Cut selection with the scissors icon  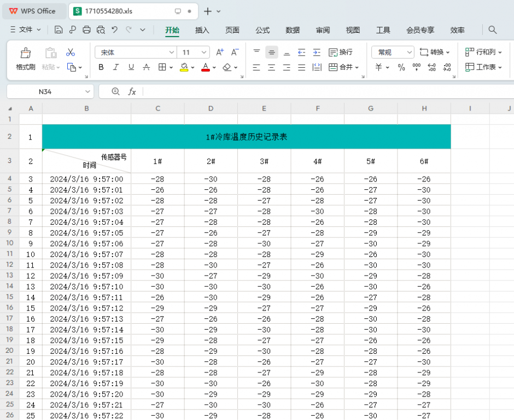(x=71, y=52)
